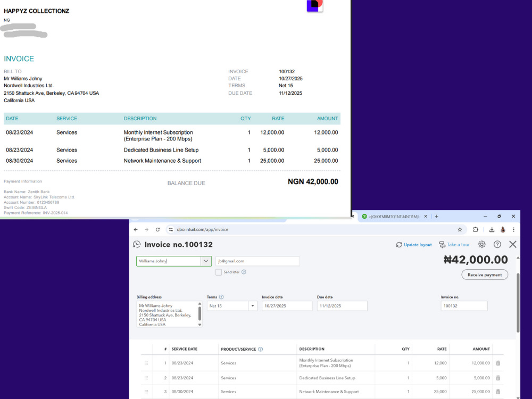532x399 pixels.
Task: Click the invoice form vertical scrollbar
Action: tap(518, 303)
